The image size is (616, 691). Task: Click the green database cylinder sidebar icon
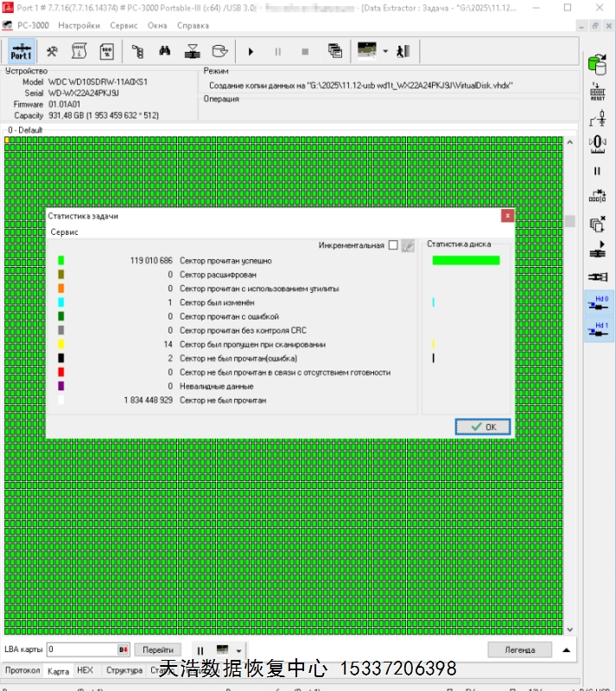tap(597, 64)
